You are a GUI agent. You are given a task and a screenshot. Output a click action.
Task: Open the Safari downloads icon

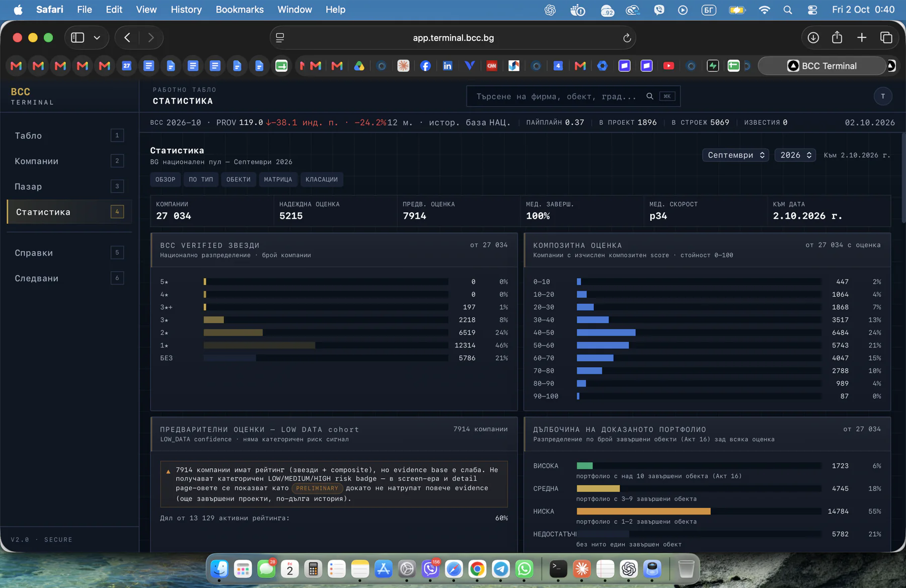813,38
